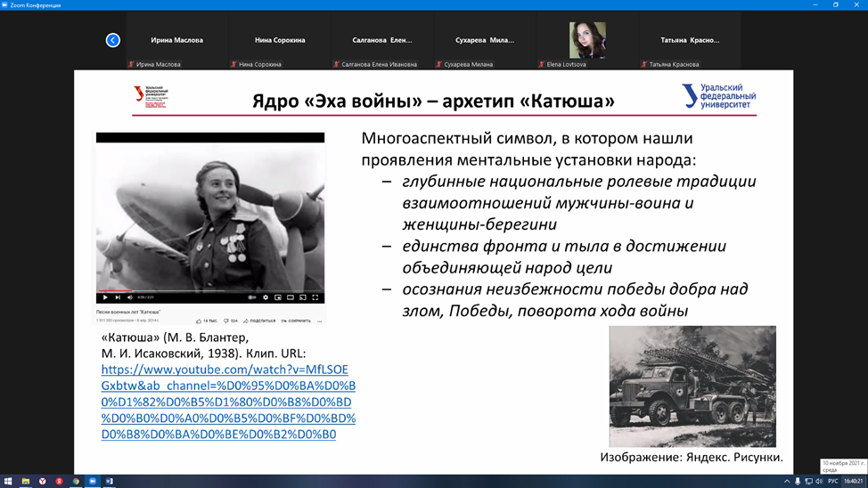The image size is (868, 488).
Task: Open Google Chrome from the taskbar
Action: point(76,481)
